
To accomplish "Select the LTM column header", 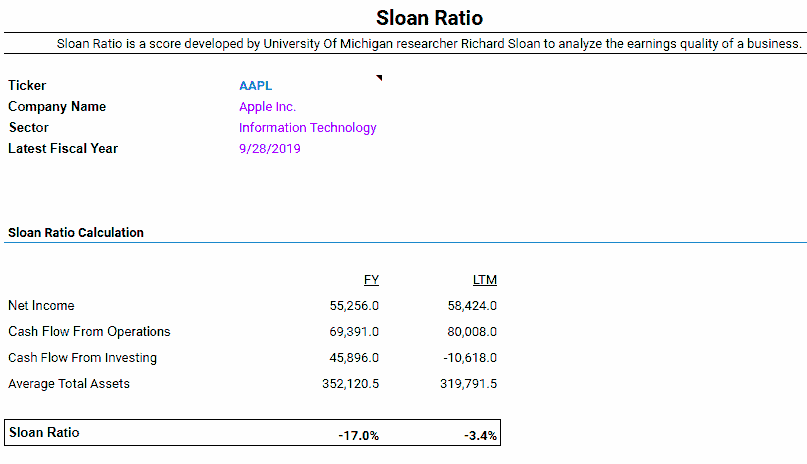I will point(485,280).
